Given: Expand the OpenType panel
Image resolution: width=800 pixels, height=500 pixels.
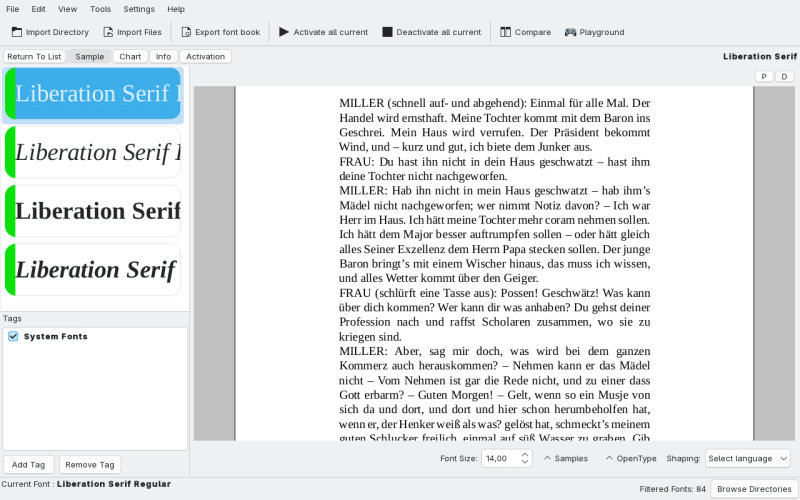Looking at the screenshot, I should (x=631, y=458).
